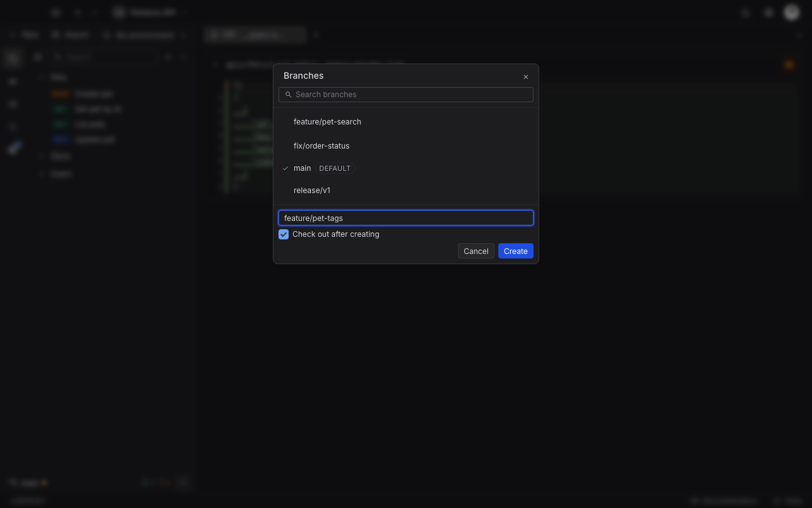Create the feature/pet-tags branch
Image resolution: width=812 pixels, height=508 pixels.
click(516, 251)
